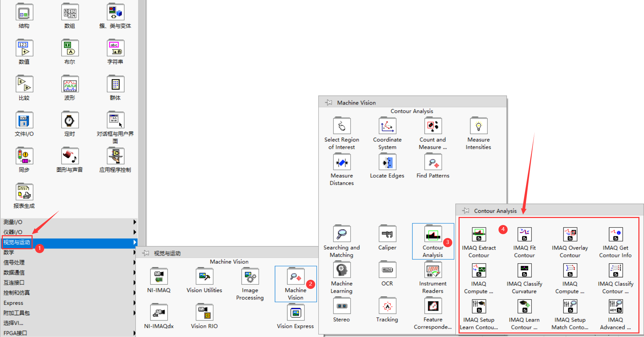This screenshot has height=337, width=644.
Task: Open the Instrument Readers subpalette
Action: coord(433,270)
